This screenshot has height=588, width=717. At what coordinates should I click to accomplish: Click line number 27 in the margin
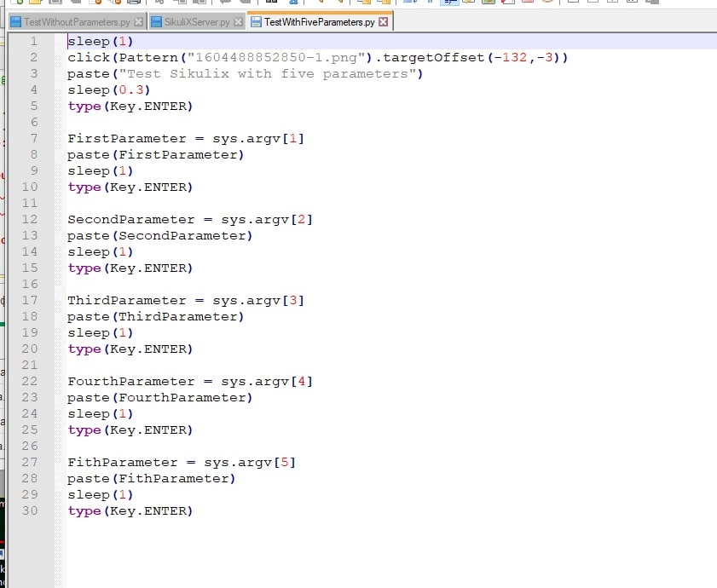click(30, 462)
